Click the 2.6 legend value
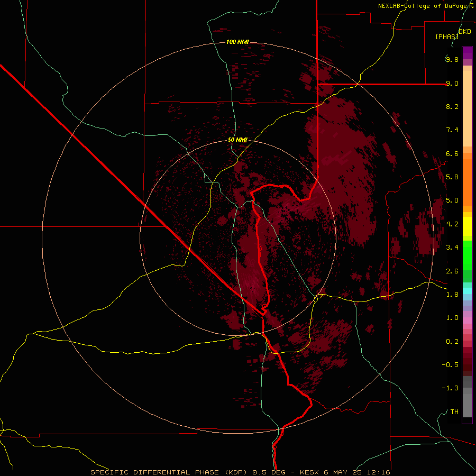This screenshot has height=476, width=476. point(452,271)
